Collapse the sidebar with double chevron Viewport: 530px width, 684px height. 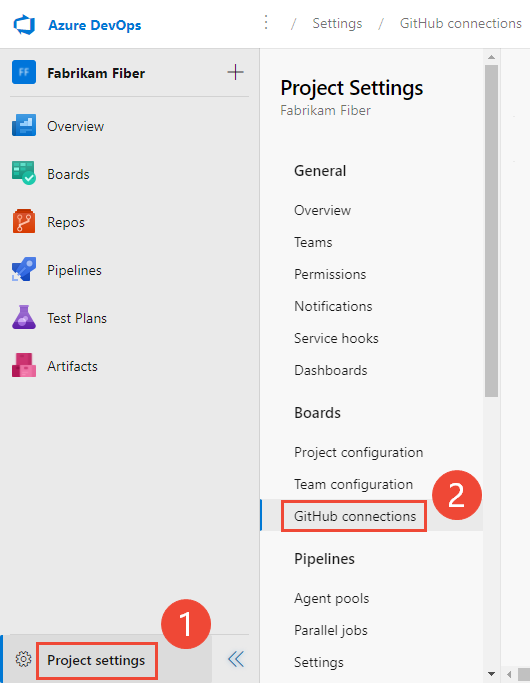[236, 659]
